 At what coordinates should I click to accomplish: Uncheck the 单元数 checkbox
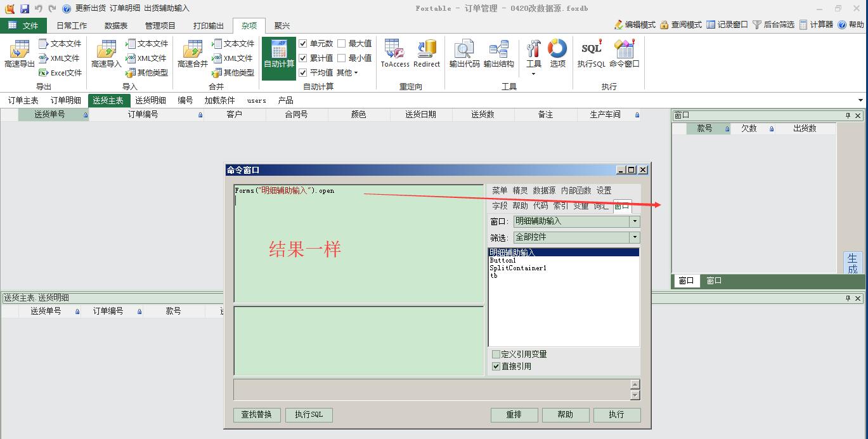(303, 44)
